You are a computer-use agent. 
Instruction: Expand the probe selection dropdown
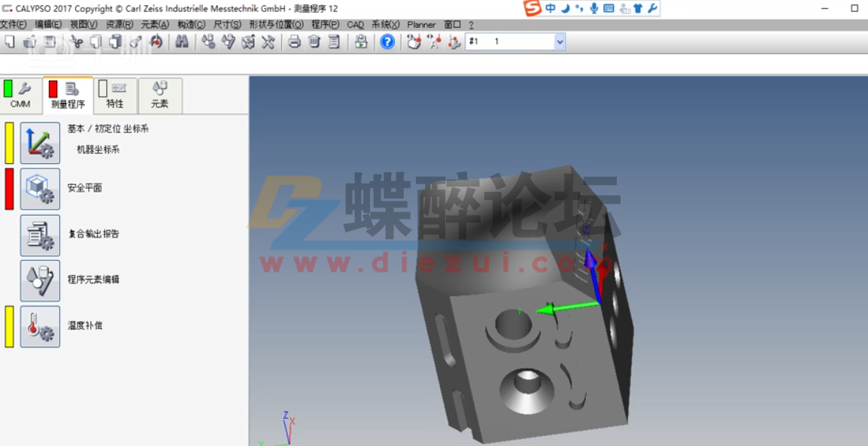coord(560,41)
